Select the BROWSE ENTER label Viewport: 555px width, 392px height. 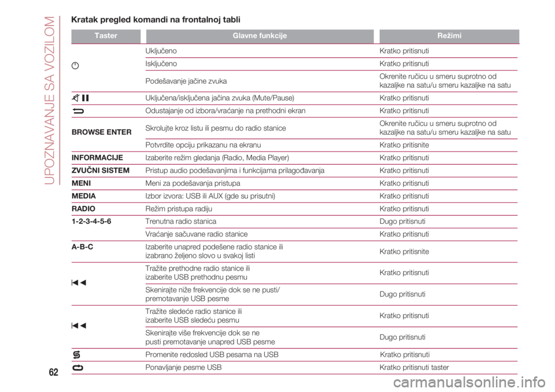[102, 132]
